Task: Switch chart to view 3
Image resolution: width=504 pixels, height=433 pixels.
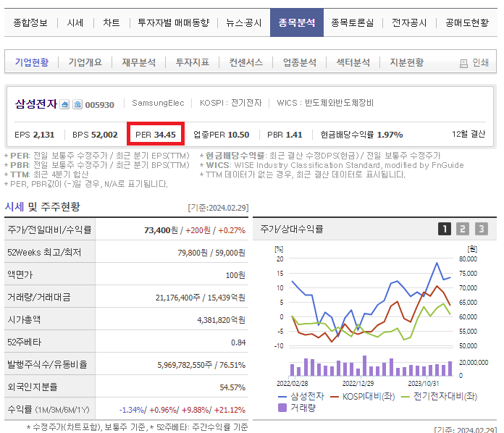Action: (x=481, y=229)
